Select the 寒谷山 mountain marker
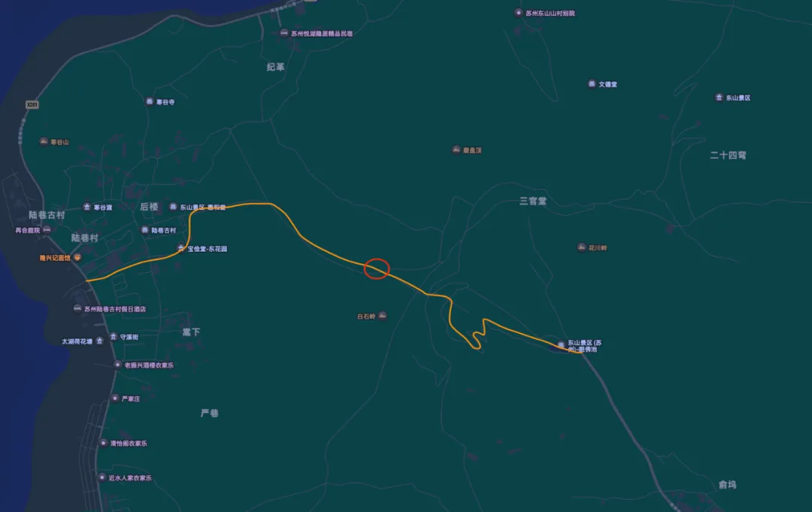Image resolution: width=812 pixels, height=512 pixels. [x=44, y=141]
